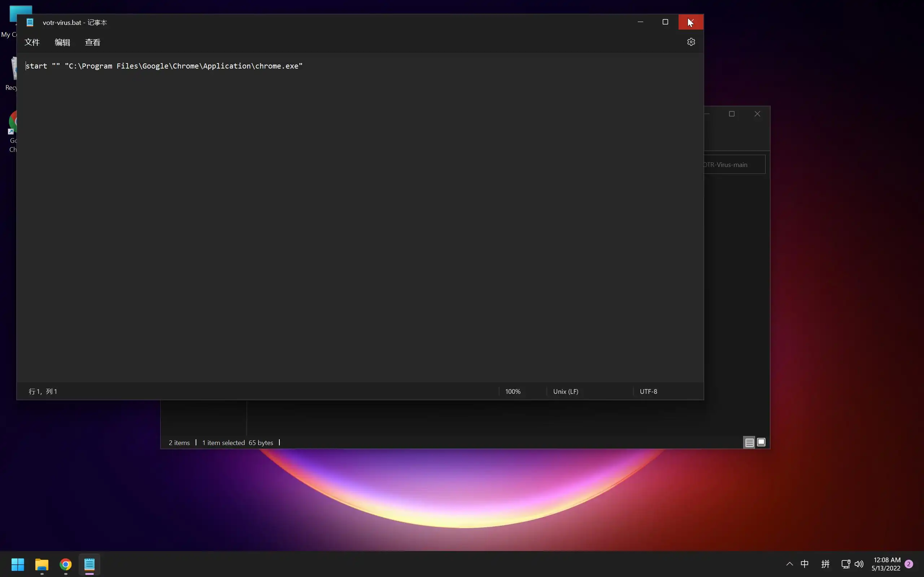Switch Explorer to large icons view
The image size is (924, 577).
pos(761,442)
